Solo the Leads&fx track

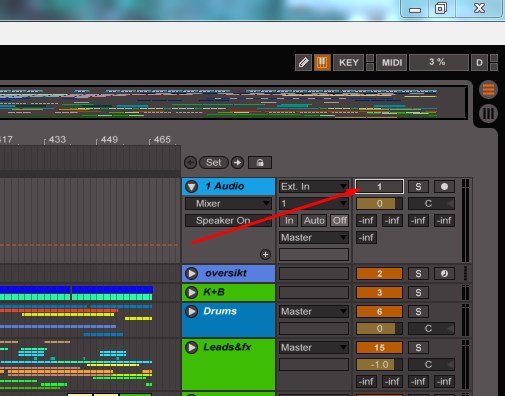[x=418, y=347]
